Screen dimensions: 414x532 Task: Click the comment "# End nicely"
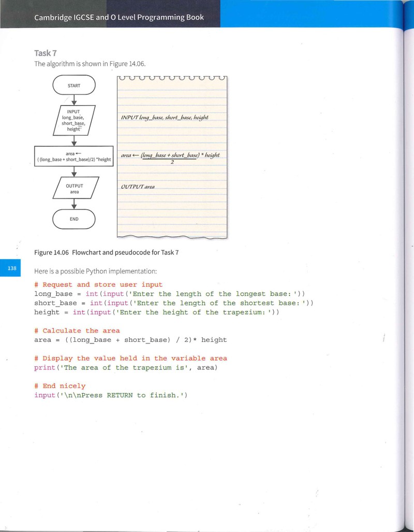60,386
